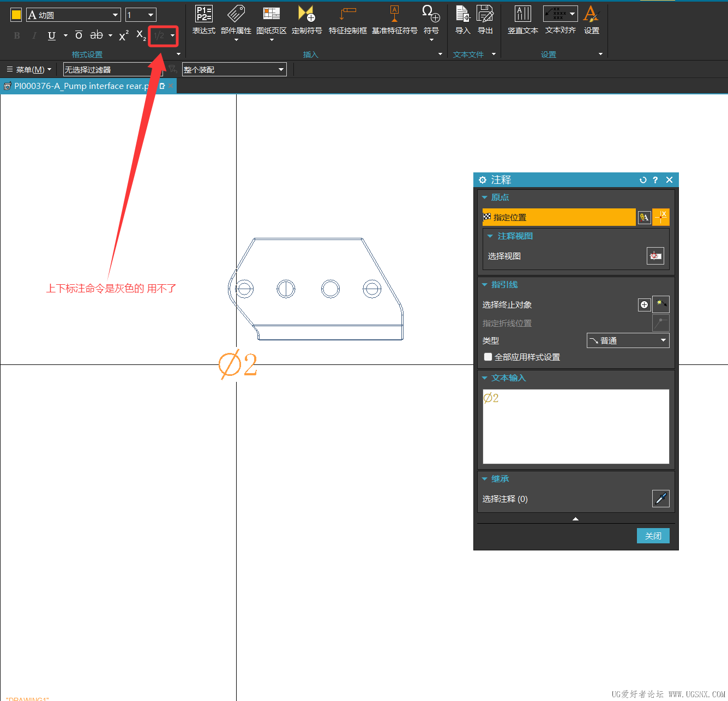This screenshot has height=701, width=728.
Task: Insert 特征控制框 feature control frame
Action: 347,20
